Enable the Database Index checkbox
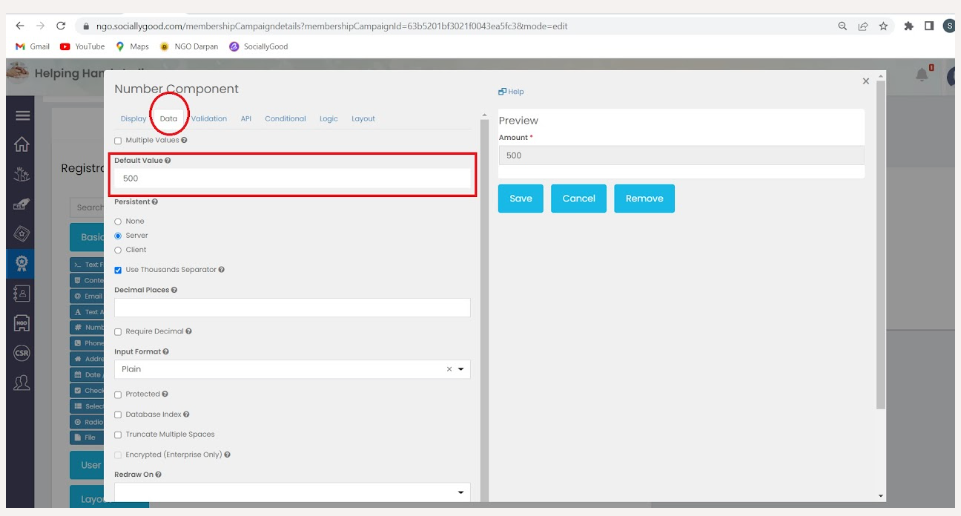961x516 pixels. click(118, 415)
